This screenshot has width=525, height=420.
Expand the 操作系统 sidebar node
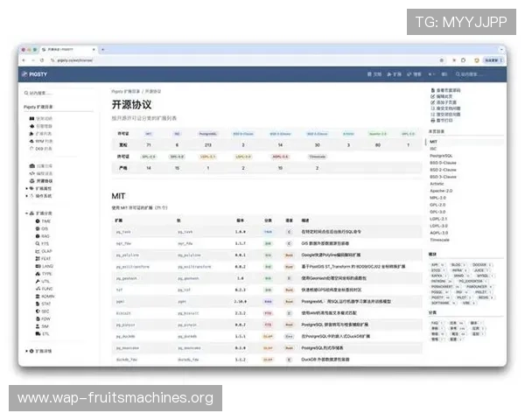pos(27,196)
